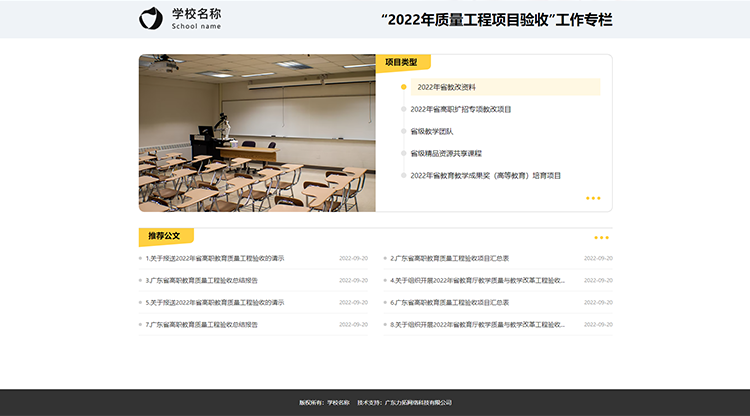The height and width of the screenshot is (416, 750).
Task: Open document 2 广东省高职教育质量工程验收项目汇总表
Action: point(450,258)
